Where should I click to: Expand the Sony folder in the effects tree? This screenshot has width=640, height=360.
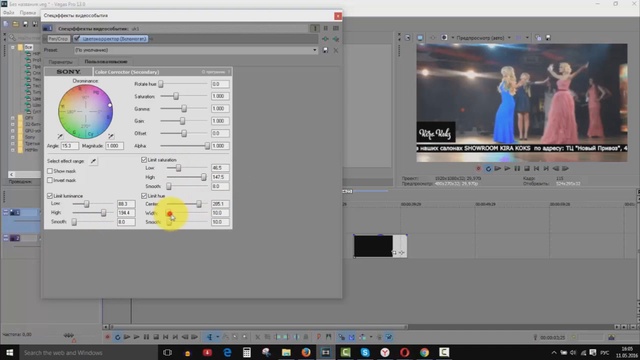coord(13,138)
